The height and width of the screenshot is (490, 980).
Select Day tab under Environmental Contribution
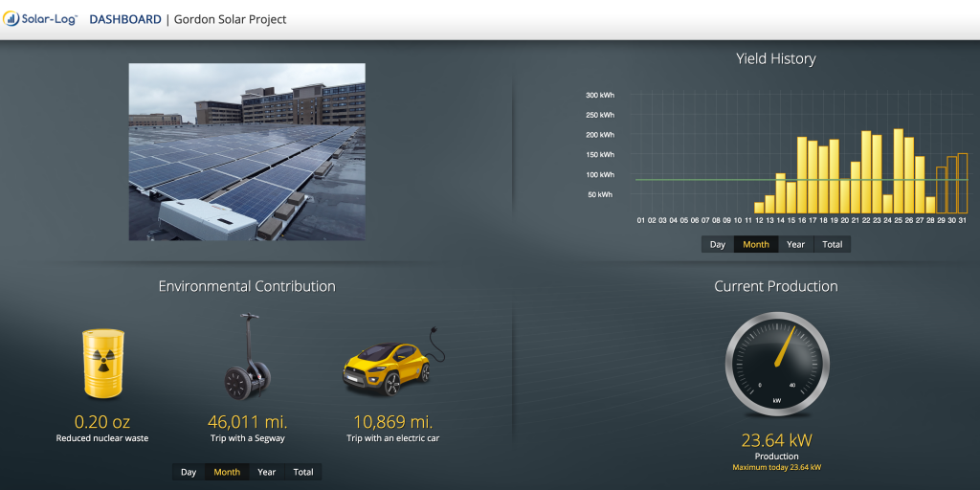coord(189,472)
